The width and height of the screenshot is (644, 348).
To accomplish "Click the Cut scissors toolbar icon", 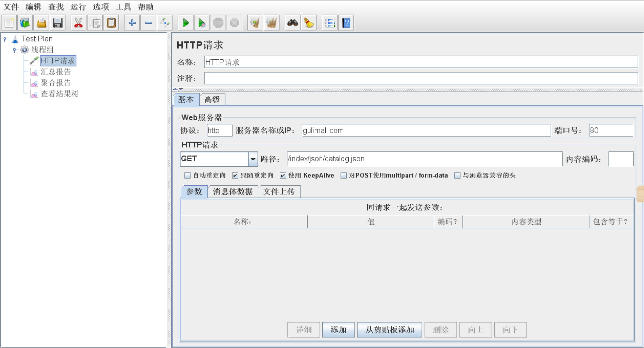I will (78, 23).
